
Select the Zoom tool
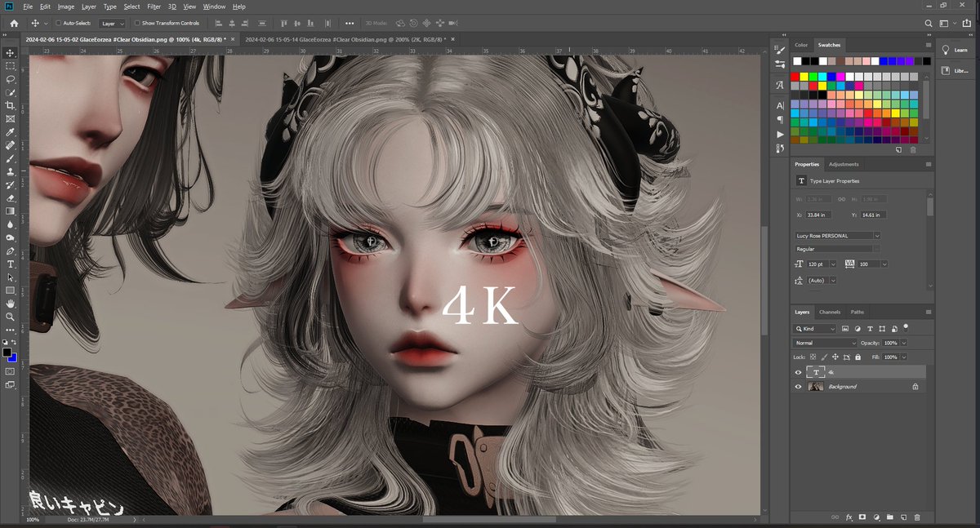(10, 316)
